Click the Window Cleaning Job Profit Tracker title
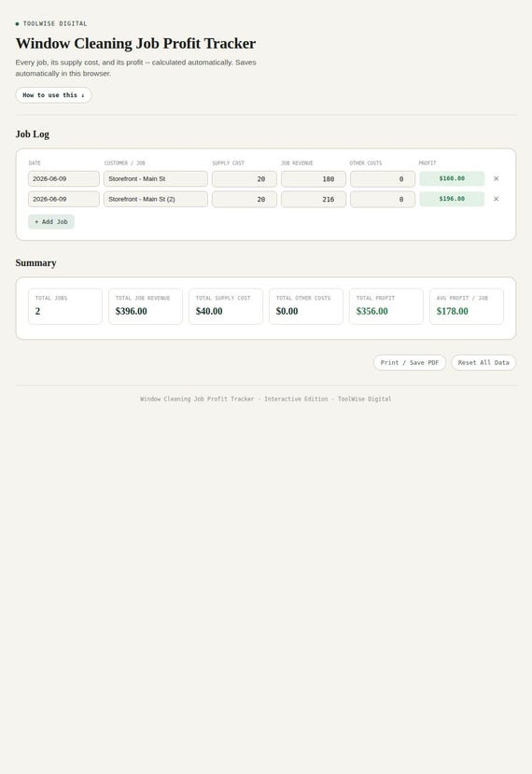This screenshot has height=774, width=532. click(135, 44)
